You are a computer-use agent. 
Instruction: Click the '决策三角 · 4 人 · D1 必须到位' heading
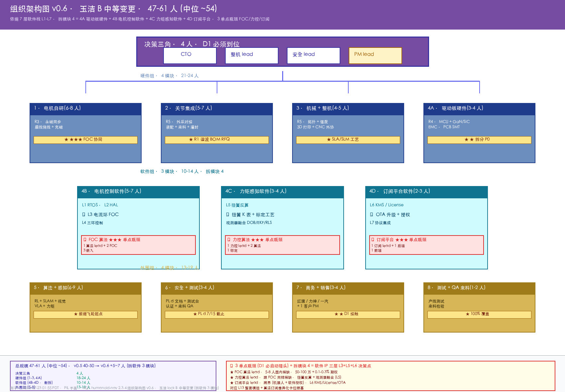click(192, 44)
